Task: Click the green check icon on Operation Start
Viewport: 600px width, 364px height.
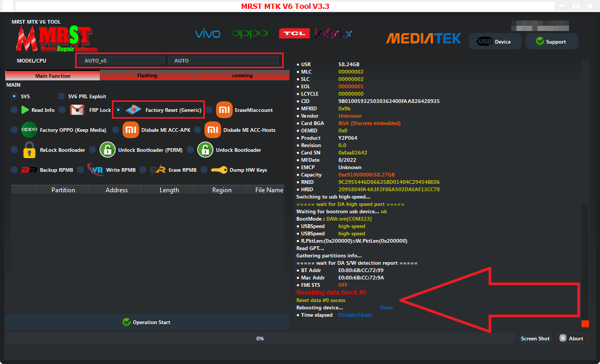Action: 126,323
